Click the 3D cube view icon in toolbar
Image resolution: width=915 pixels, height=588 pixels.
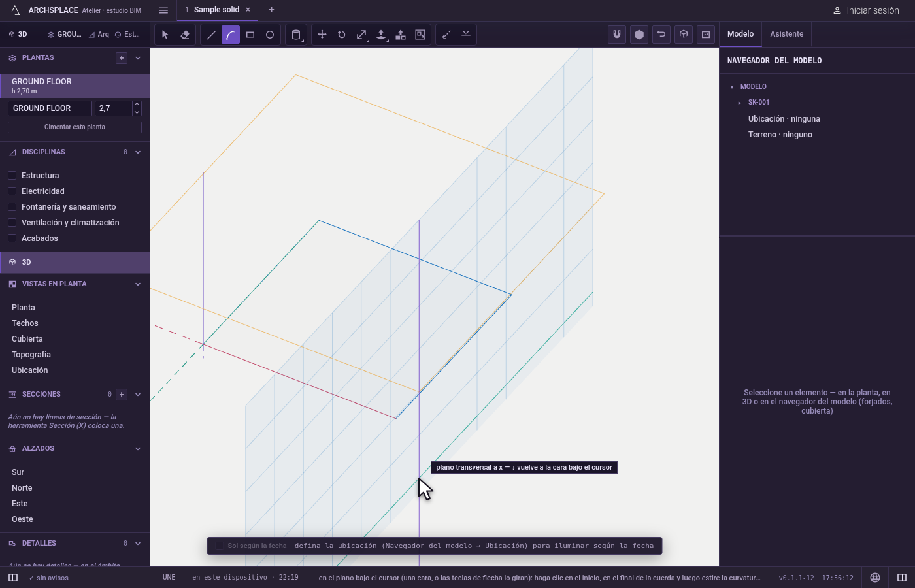(684, 35)
